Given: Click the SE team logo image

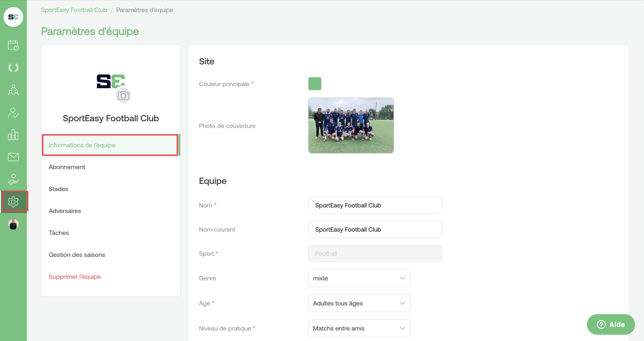Looking at the screenshot, I should (110, 81).
